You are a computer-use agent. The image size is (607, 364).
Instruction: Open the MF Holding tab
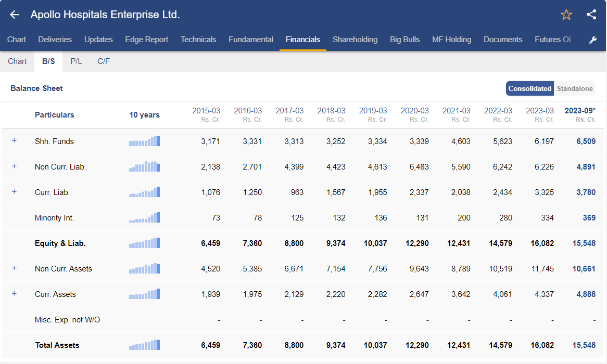point(451,40)
